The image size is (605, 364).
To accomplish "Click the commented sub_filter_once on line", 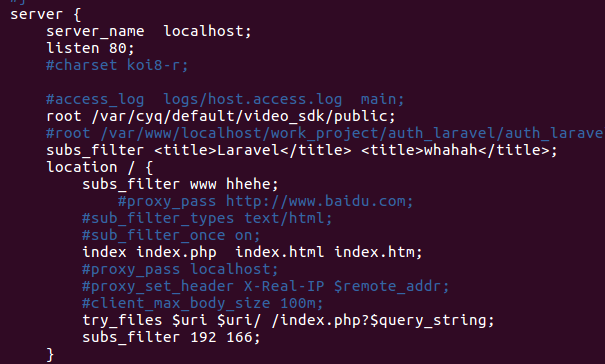I will (171, 235).
